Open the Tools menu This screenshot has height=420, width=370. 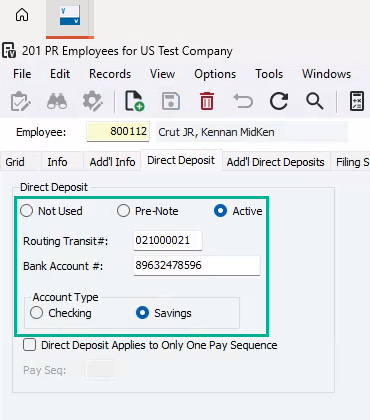click(x=269, y=74)
